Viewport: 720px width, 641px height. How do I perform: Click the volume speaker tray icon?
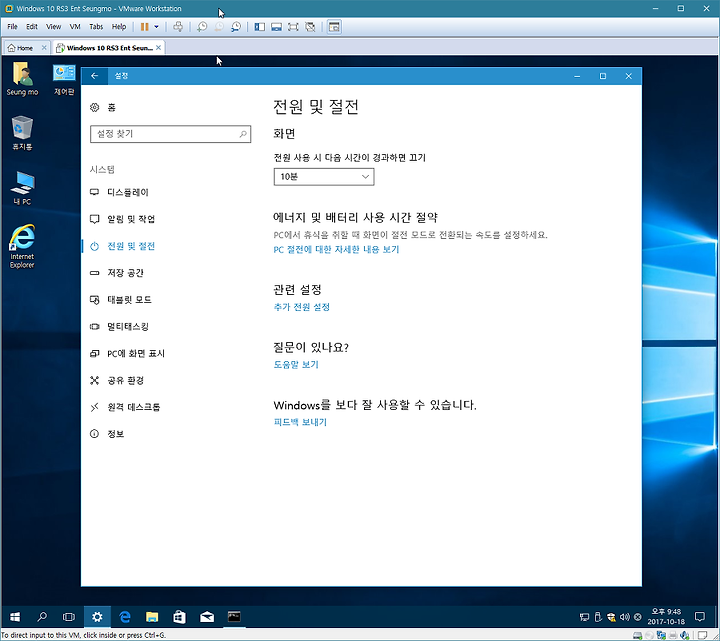click(x=624, y=617)
